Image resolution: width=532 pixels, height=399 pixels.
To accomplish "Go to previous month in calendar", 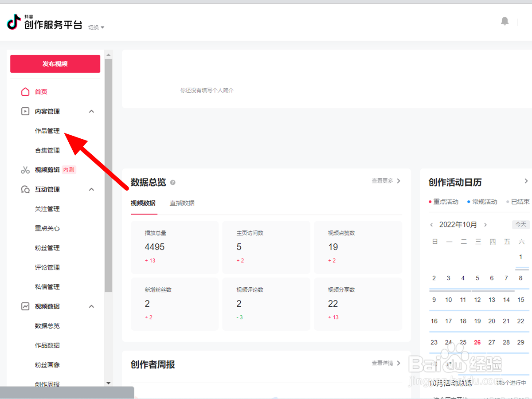I will click(x=431, y=225).
